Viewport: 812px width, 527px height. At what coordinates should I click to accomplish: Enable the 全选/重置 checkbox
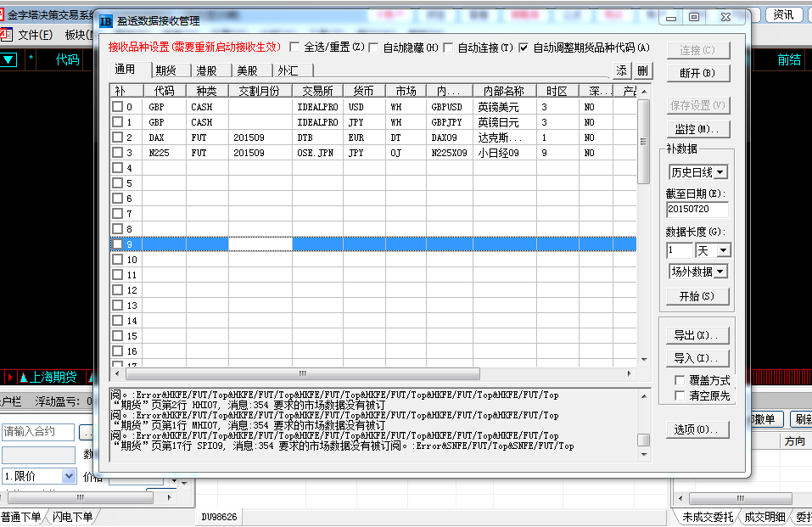295,48
